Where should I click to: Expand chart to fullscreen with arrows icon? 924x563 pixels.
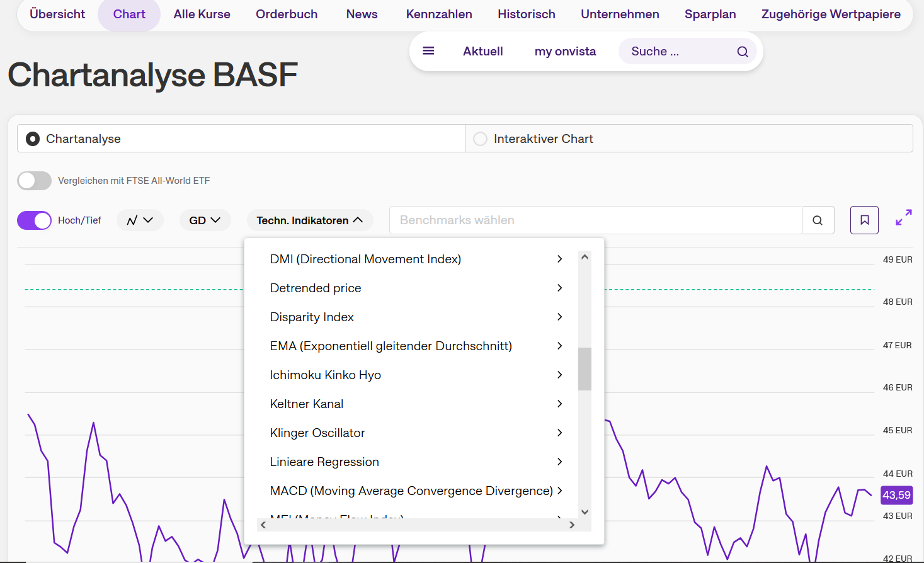[904, 218]
